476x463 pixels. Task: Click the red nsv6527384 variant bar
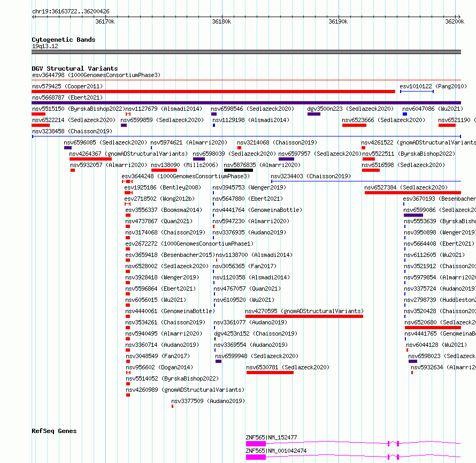(x=413, y=193)
